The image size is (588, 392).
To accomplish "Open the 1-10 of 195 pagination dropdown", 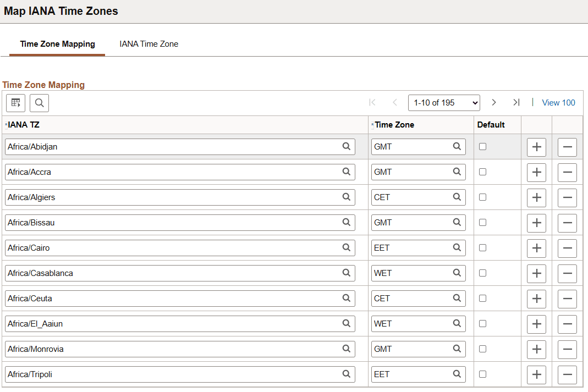I will tap(444, 102).
